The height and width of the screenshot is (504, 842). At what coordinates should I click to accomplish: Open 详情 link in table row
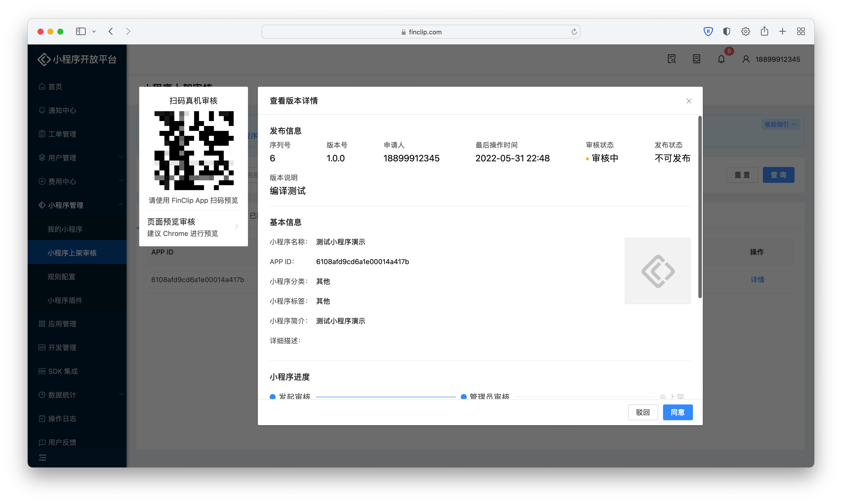(x=757, y=279)
